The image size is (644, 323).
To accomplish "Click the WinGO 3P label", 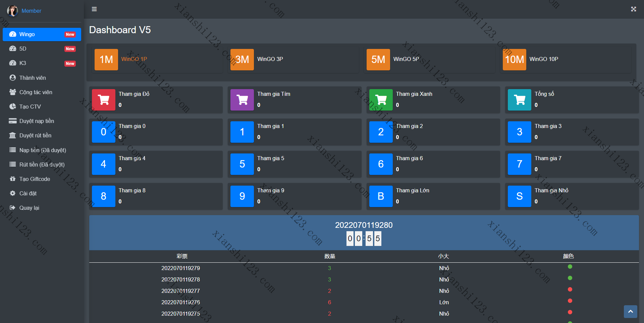I will point(270,59).
